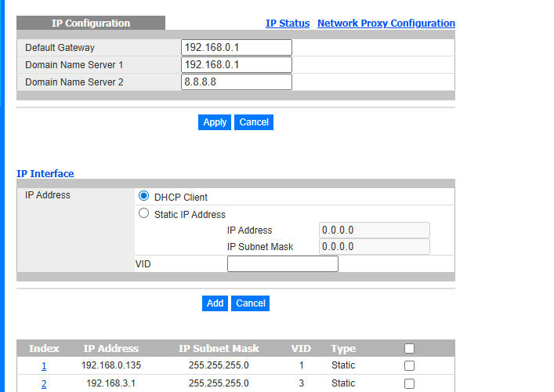Image resolution: width=554 pixels, height=392 pixels.
Task: Open Network Proxy Configuration link
Action: tap(386, 24)
